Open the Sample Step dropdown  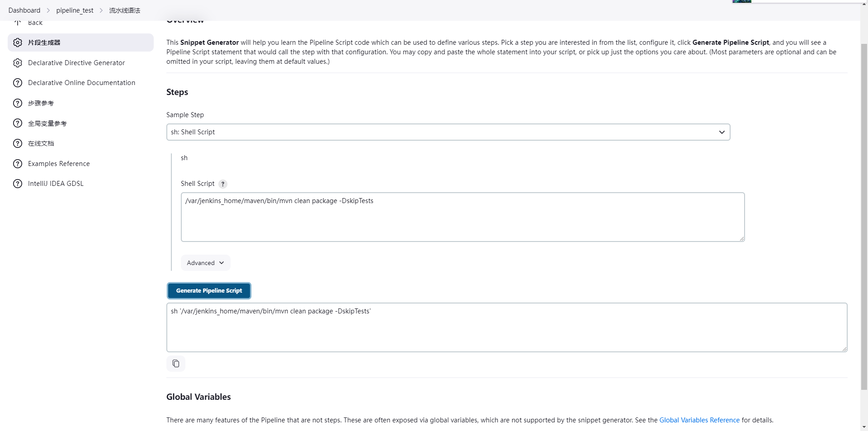click(x=448, y=132)
